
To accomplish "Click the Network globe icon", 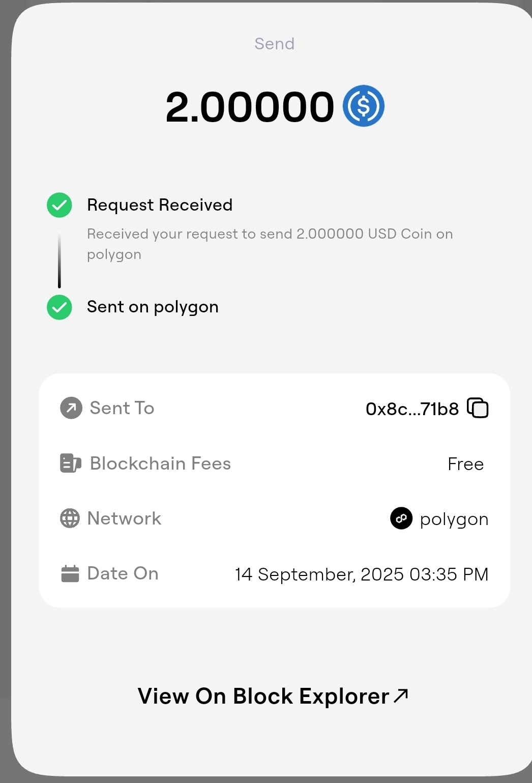I will pyautogui.click(x=70, y=518).
